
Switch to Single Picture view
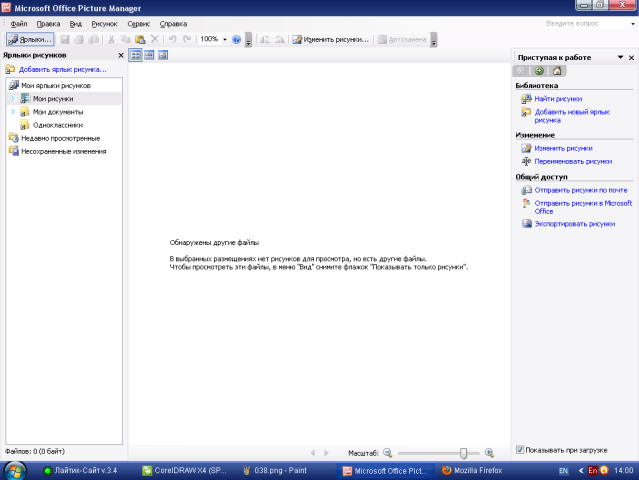(x=163, y=55)
